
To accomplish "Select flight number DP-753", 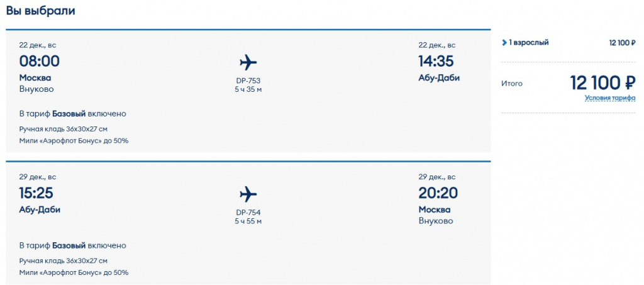I will tap(248, 81).
